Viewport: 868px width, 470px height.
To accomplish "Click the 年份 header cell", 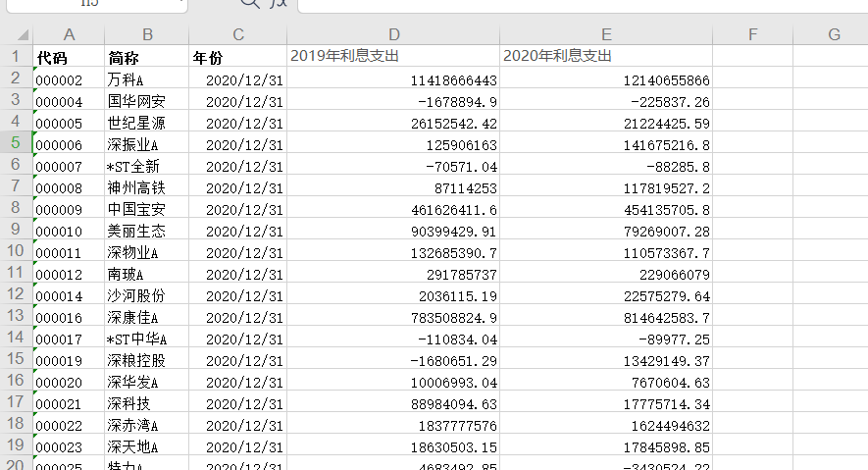I will (238, 56).
